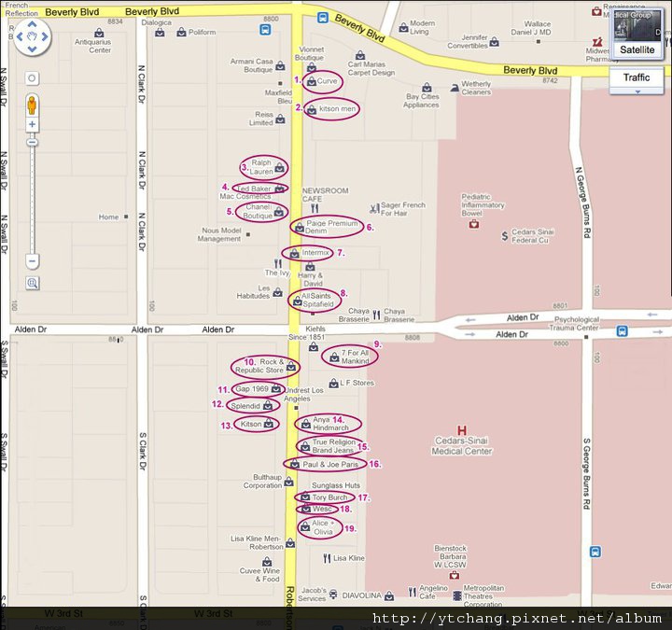672x630 pixels.
Task: Click the Cedars-Sinai Medical Center H marker
Action: tap(462, 430)
